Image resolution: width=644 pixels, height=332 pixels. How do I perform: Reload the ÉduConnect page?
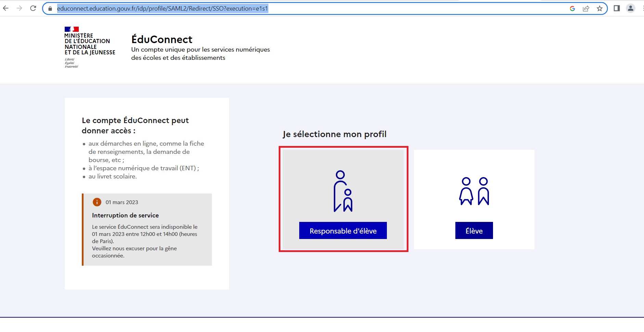(x=33, y=9)
